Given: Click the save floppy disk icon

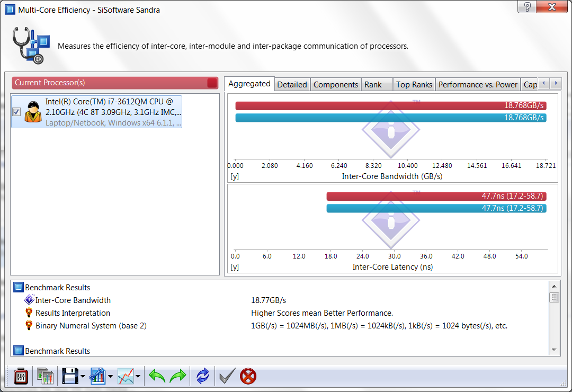Looking at the screenshot, I should [x=70, y=376].
